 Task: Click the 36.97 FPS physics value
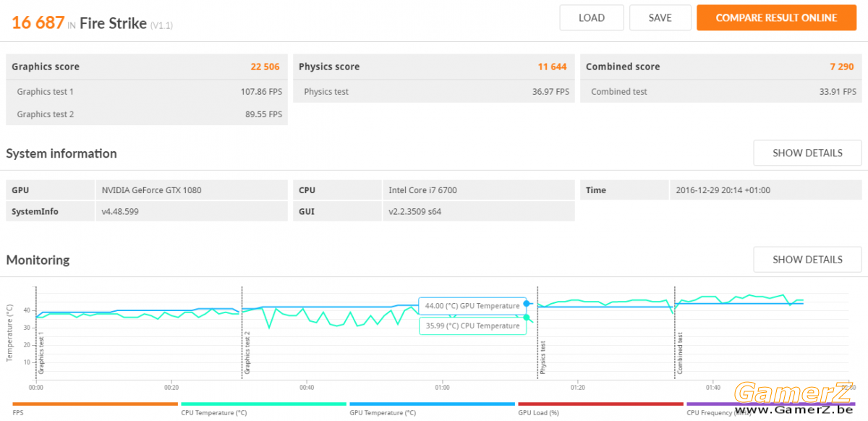click(550, 92)
